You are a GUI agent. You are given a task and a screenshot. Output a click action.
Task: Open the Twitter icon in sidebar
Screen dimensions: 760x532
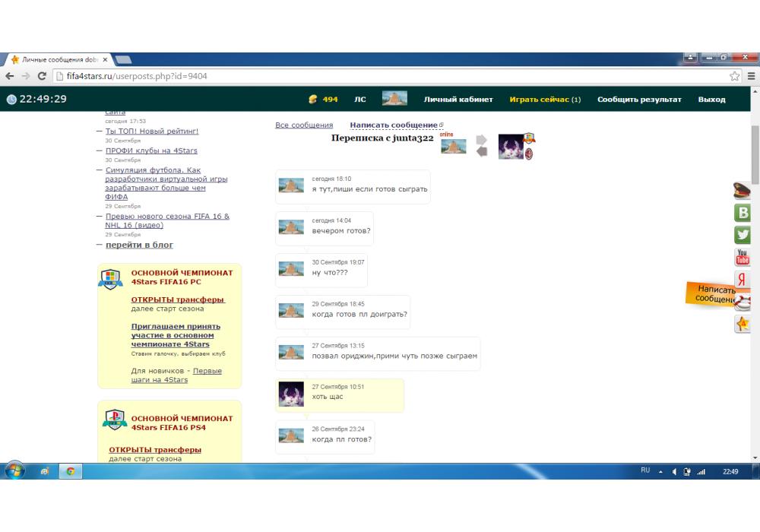tap(742, 236)
